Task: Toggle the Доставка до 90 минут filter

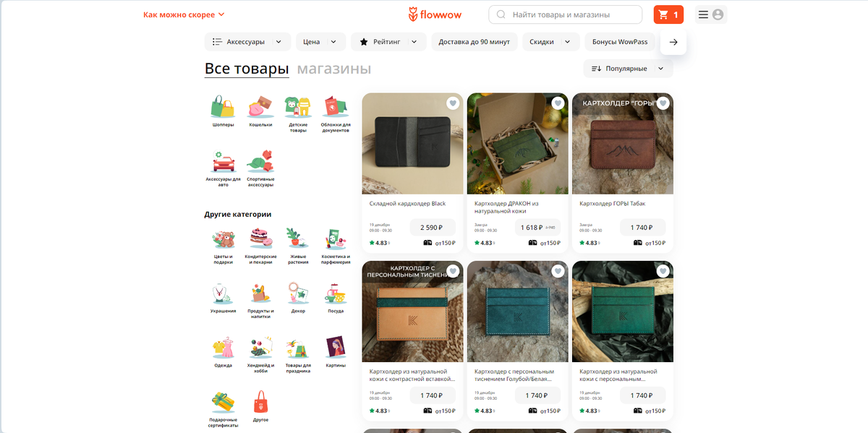Action: pos(475,42)
